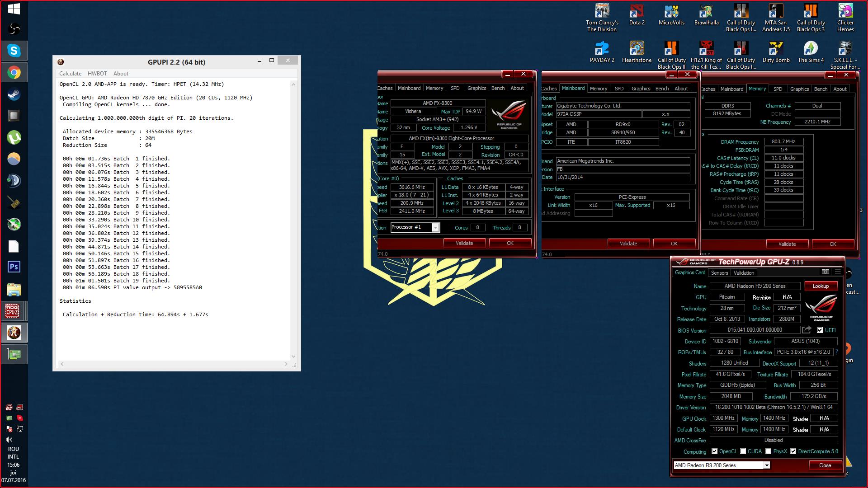Open the Brawlhalla desktop icon
Image resolution: width=868 pixels, height=488 pixels.
[x=706, y=14]
